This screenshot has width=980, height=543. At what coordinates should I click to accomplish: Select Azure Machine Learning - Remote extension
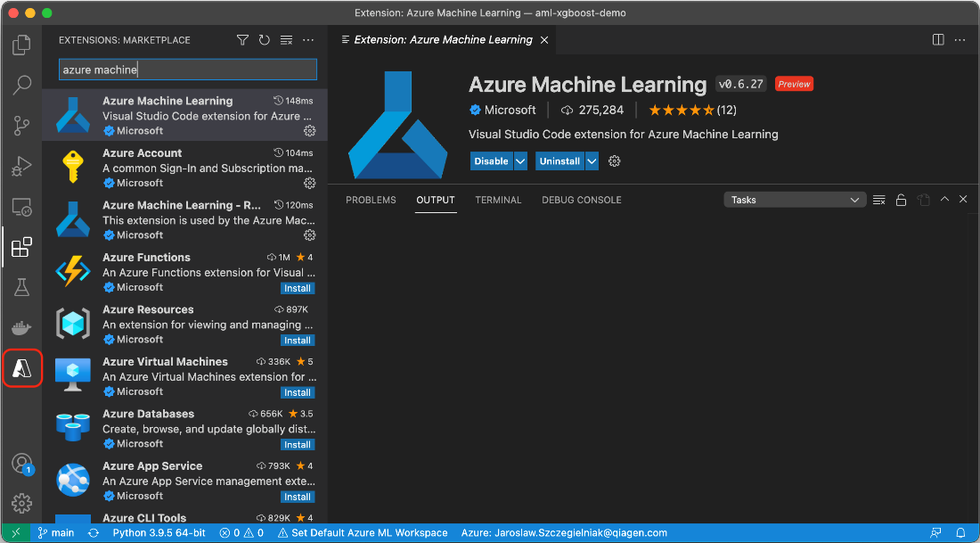[x=185, y=219]
